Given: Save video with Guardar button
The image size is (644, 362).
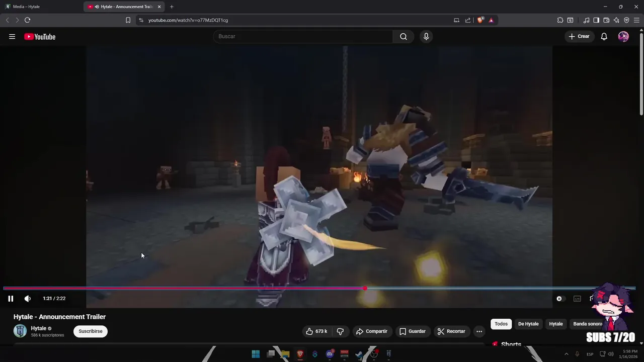Looking at the screenshot, I should 413,331.
